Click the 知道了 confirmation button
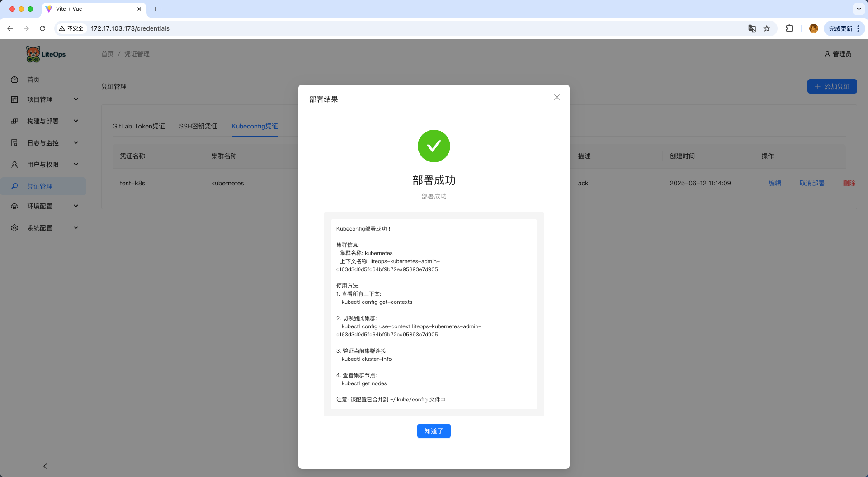The image size is (868, 477). click(x=434, y=431)
